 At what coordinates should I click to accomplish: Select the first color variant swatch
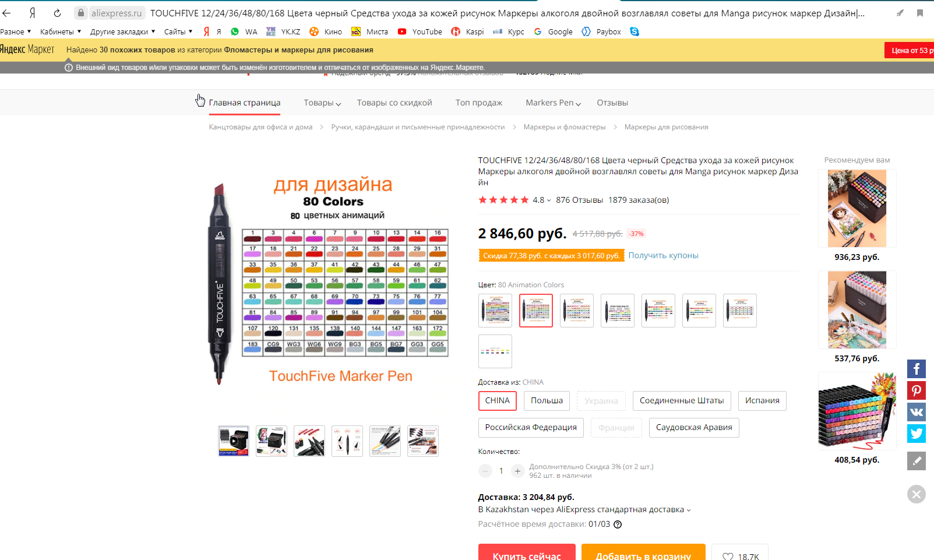click(495, 311)
